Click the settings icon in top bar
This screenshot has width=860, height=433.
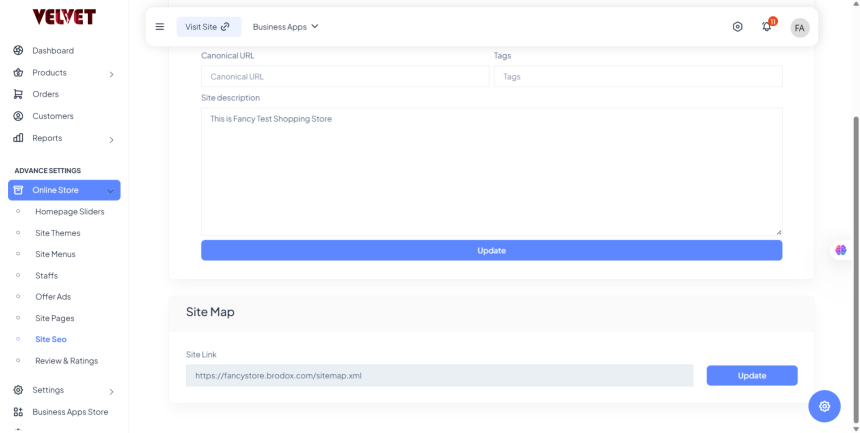coord(738,27)
